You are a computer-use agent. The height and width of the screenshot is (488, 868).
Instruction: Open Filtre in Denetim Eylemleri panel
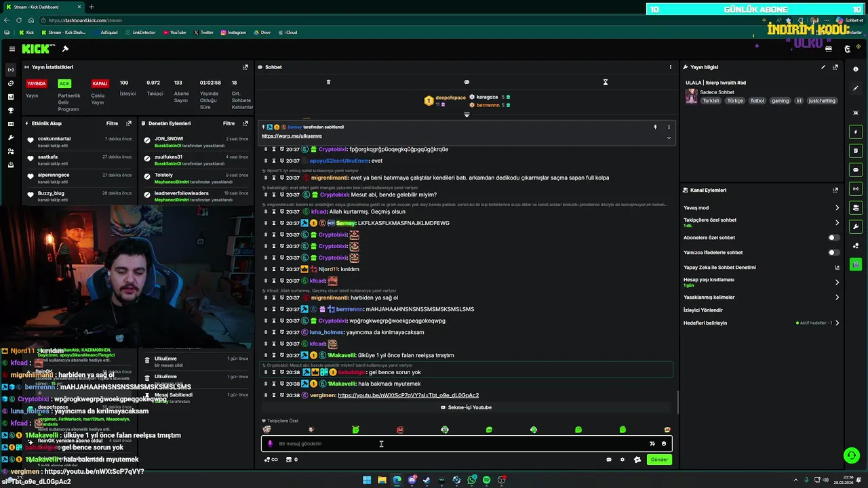coord(229,123)
